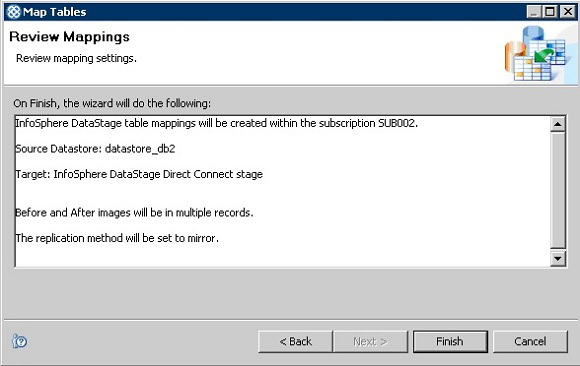Click the summary scrollbar up arrow
The image size is (580, 366).
pyautogui.click(x=557, y=124)
